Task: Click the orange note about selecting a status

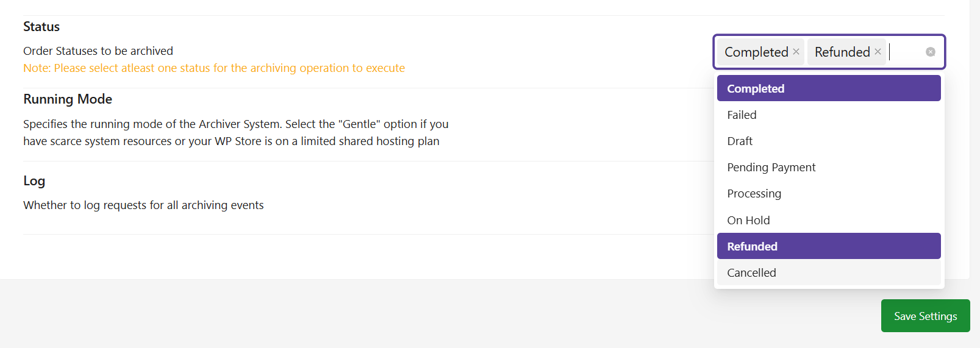Action: [214, 68]
